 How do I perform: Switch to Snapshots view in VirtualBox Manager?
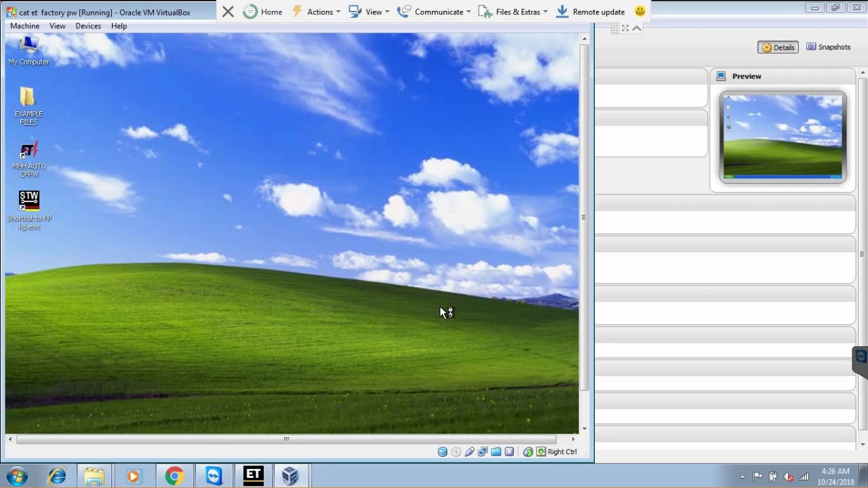(828, 47)
